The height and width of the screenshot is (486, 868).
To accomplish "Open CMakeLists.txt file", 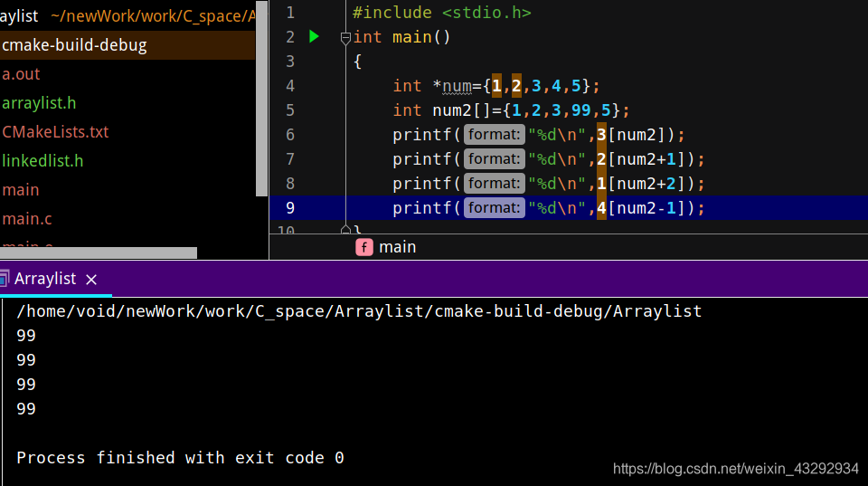I will (x=55, y=132).
